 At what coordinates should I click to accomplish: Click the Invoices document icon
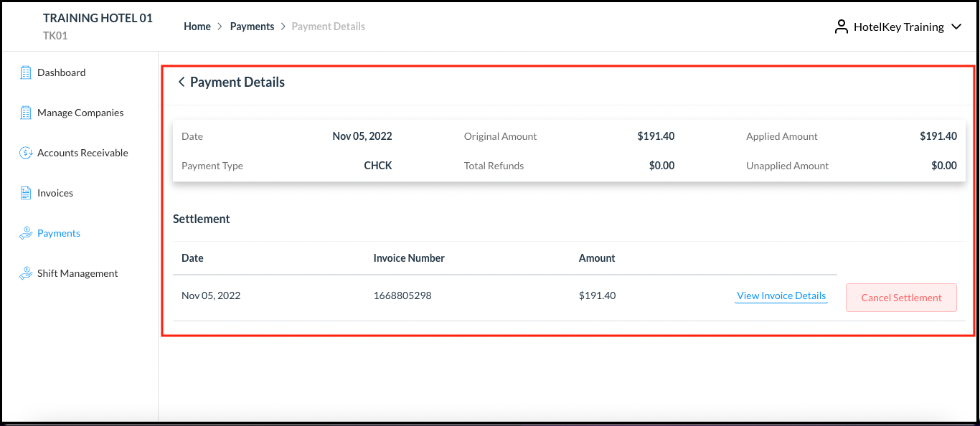26,193
